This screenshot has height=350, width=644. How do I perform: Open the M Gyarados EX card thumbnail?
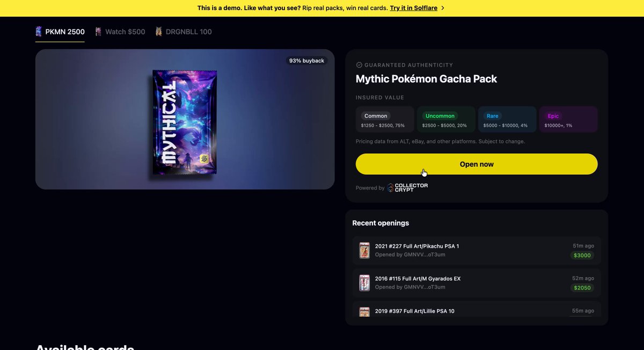pos(364,283)
